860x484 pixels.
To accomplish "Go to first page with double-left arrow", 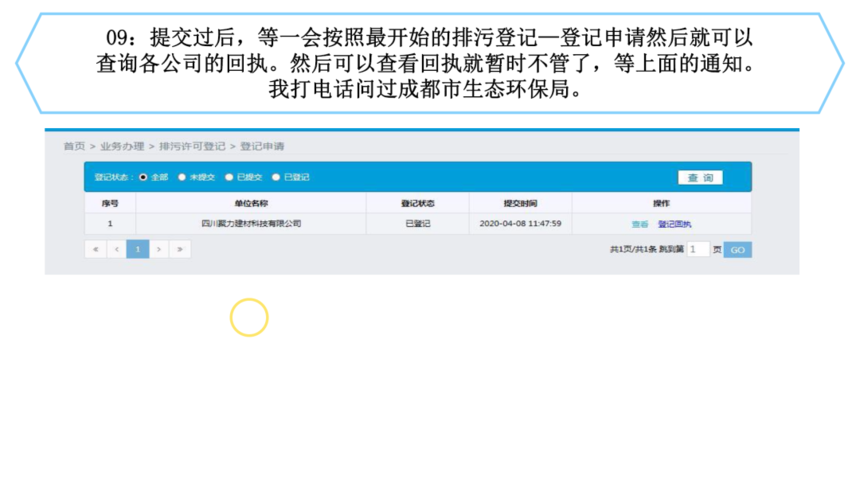I will [95, 249].
